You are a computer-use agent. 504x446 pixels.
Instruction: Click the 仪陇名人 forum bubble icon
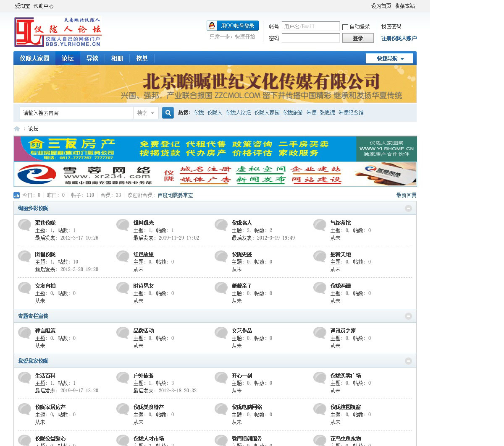(221, 225)
